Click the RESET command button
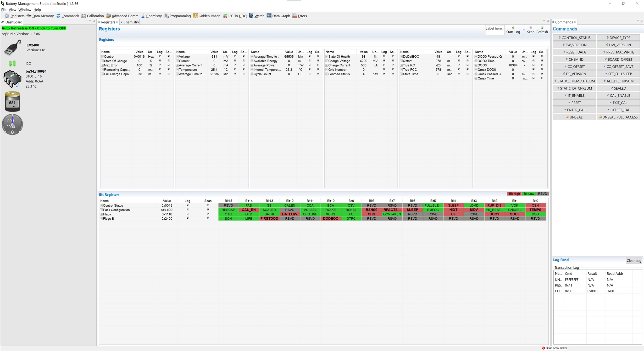The height and width of the screenshot is (351, 644). pos(574,103)
